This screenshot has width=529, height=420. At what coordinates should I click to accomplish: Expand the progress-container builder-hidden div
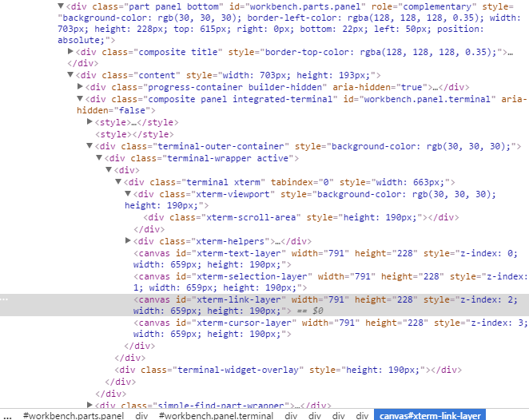coord(80,86)
